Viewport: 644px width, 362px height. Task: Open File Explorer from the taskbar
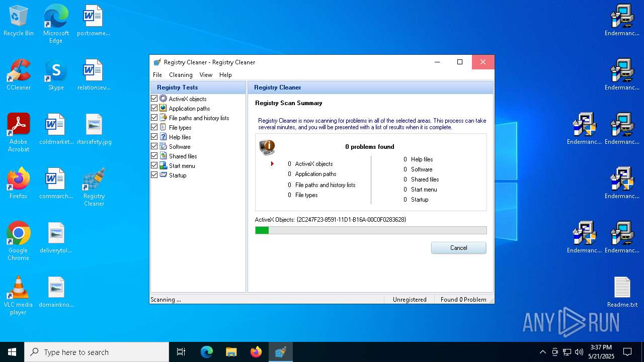(x=231, y=352)
